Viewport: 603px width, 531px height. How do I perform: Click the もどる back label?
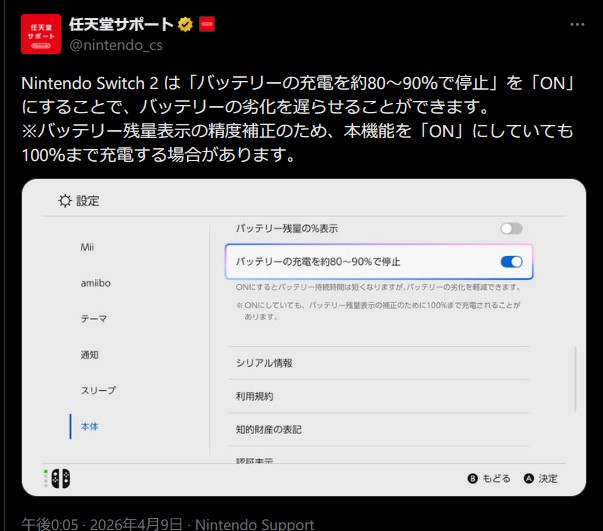[x=496, y=479]
